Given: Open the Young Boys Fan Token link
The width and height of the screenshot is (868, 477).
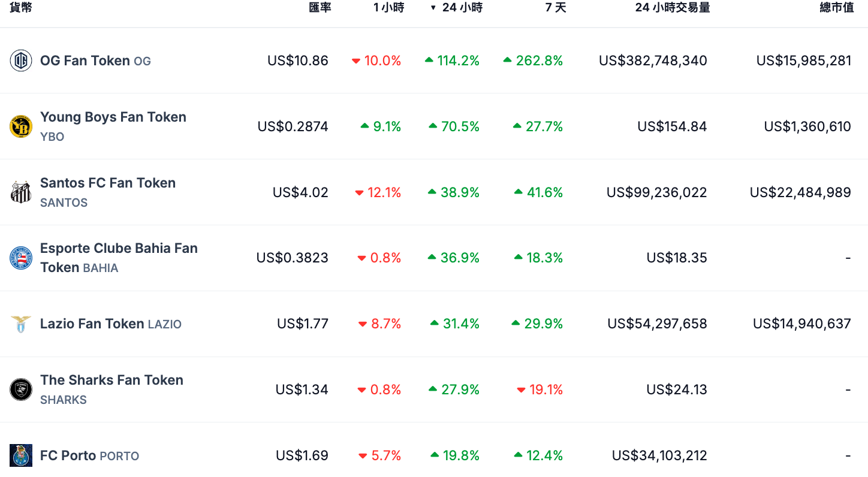Looking at the screenshot, I should click(x=113, y=117).
